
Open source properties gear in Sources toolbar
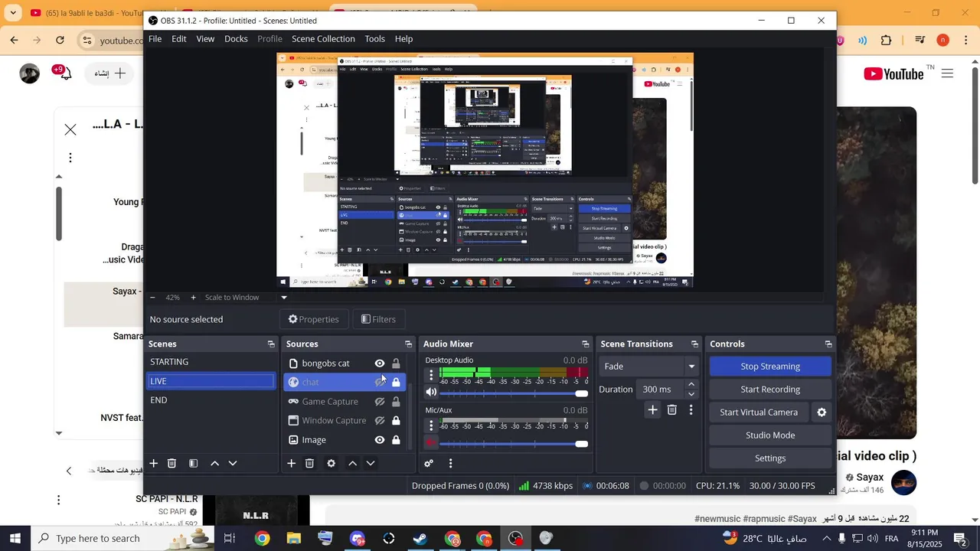coord(331,463)
